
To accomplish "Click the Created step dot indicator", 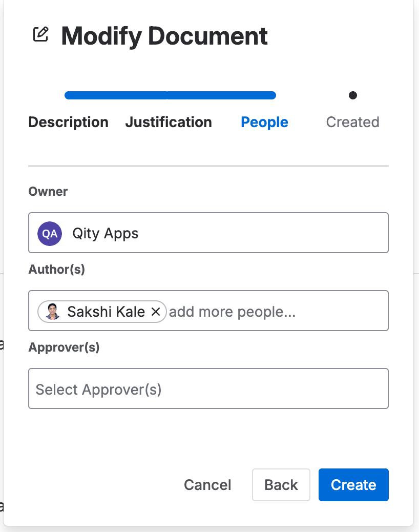I will [352, 95].
